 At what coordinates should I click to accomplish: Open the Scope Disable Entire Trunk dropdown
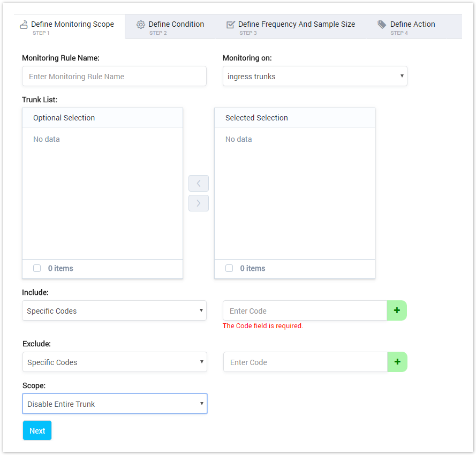(115, 404)
